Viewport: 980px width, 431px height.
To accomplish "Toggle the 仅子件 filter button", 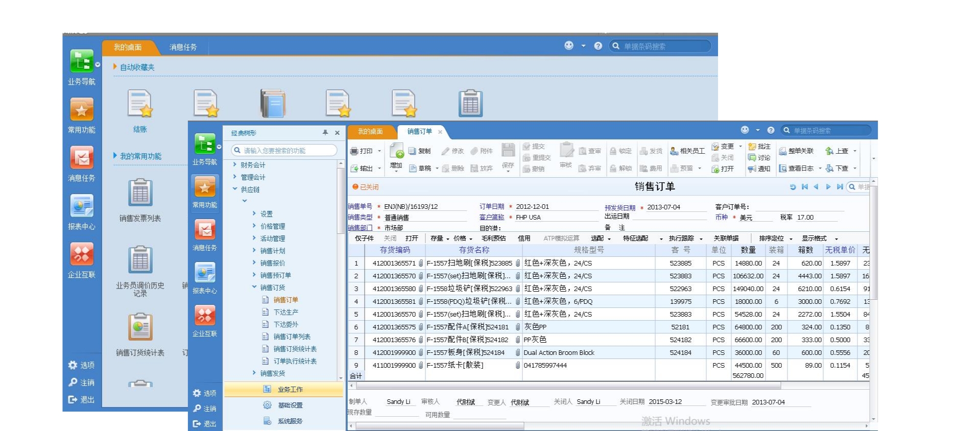I will coord(364,238).
